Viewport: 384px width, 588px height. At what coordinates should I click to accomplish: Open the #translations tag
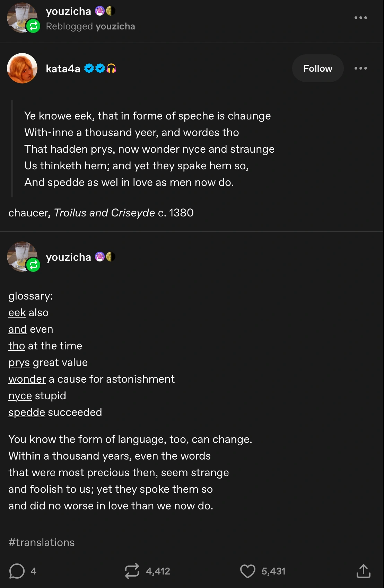(x=42, y=542)
